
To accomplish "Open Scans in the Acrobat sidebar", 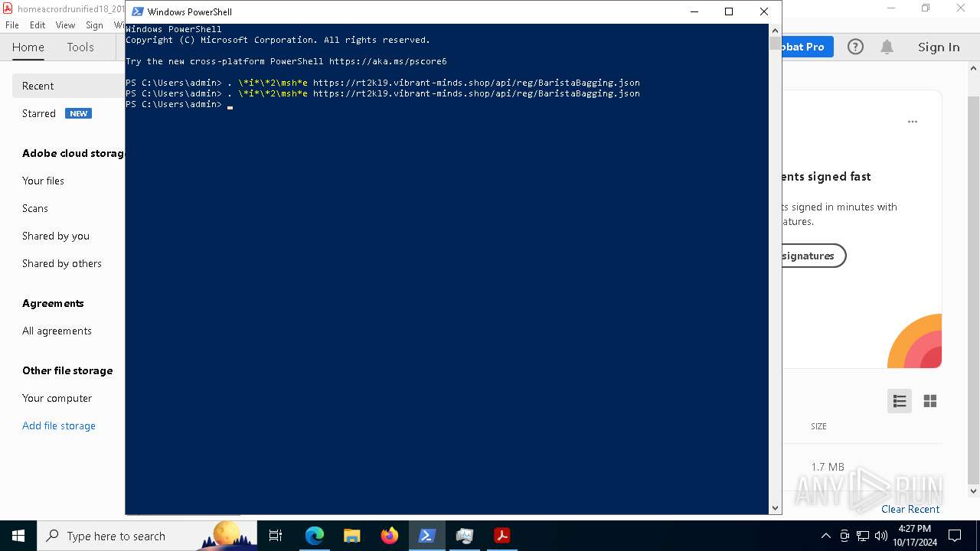I will (x=35, y=208).
